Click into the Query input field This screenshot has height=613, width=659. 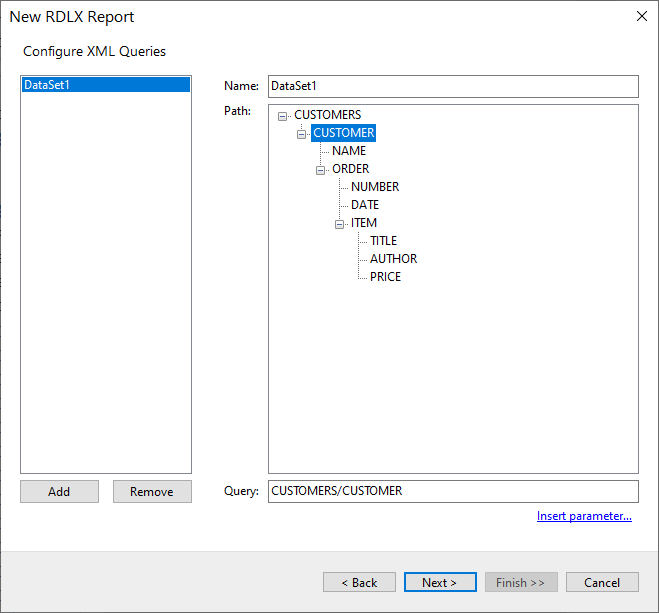click(453, 491)
